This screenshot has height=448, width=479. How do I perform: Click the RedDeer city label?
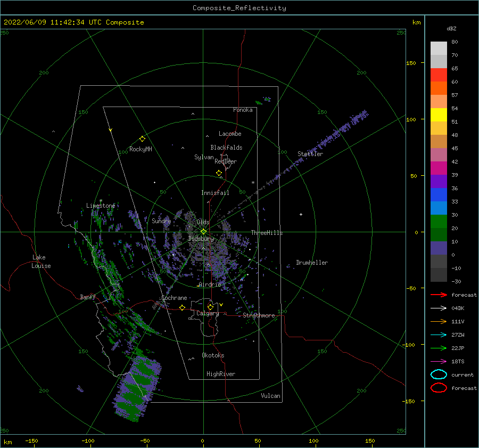[x=226, y=161]
